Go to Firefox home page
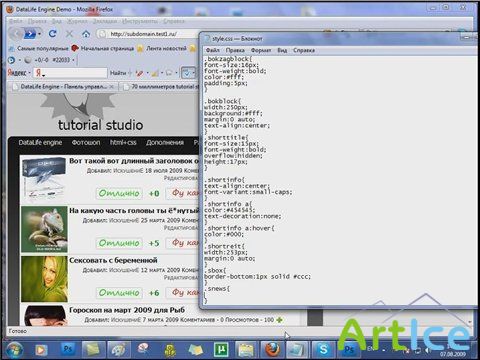This screenshot has width=480, height=360. (86, 34)
